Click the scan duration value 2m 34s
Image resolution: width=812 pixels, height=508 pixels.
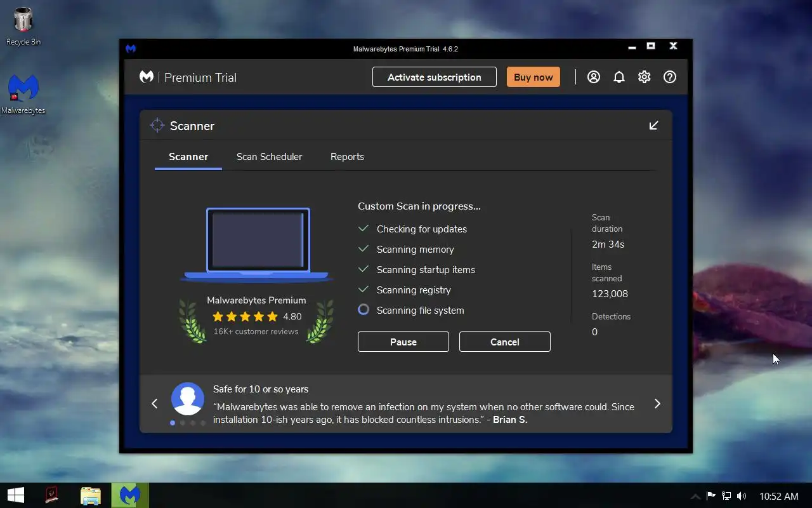[x=608, y=244]
